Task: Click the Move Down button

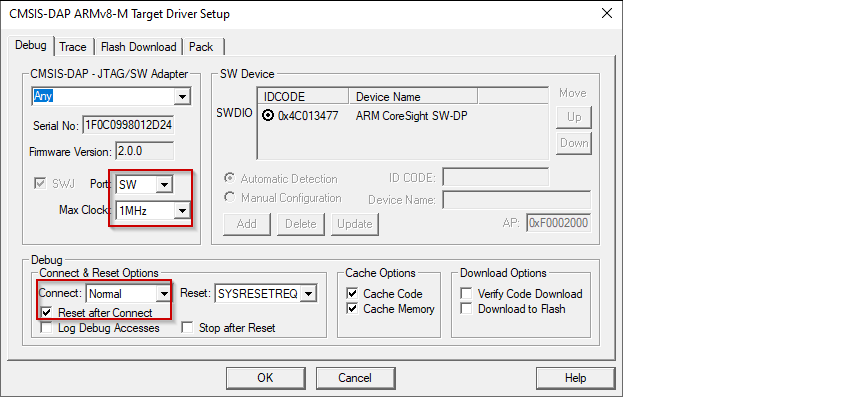Action: [574, 143]
